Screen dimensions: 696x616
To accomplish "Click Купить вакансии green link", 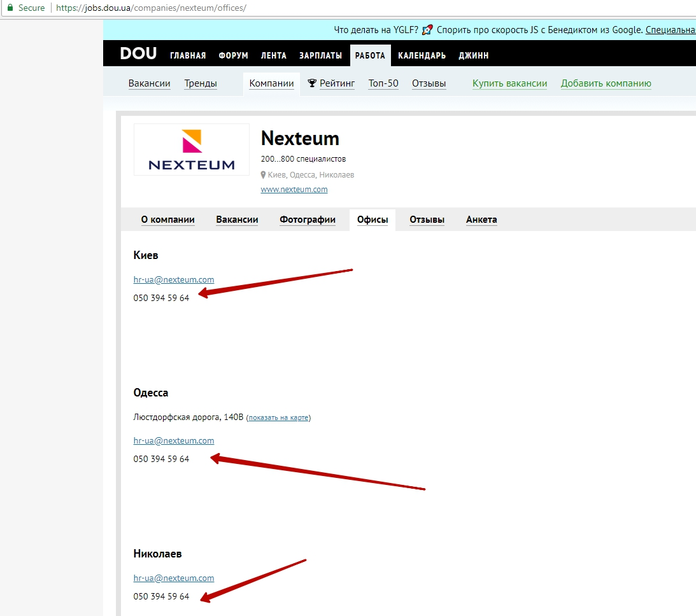I will pos(509,83).
